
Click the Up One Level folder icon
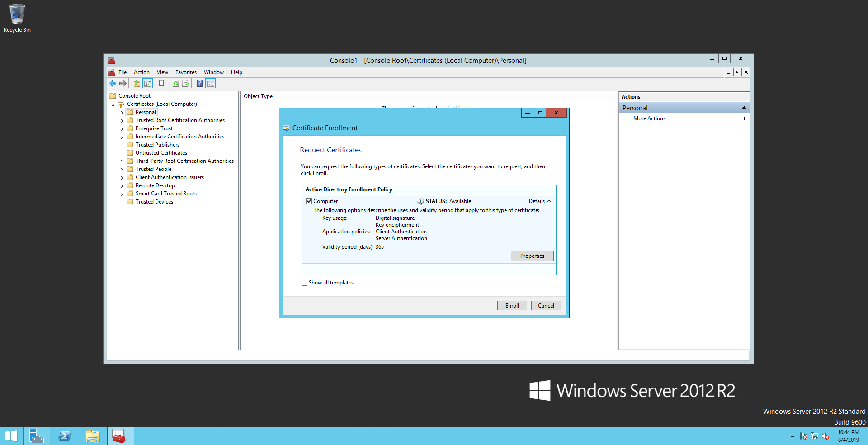point(137,84)
